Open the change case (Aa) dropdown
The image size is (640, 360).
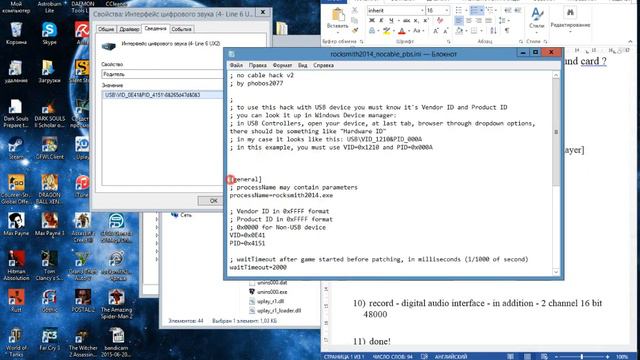coord(418,31)
